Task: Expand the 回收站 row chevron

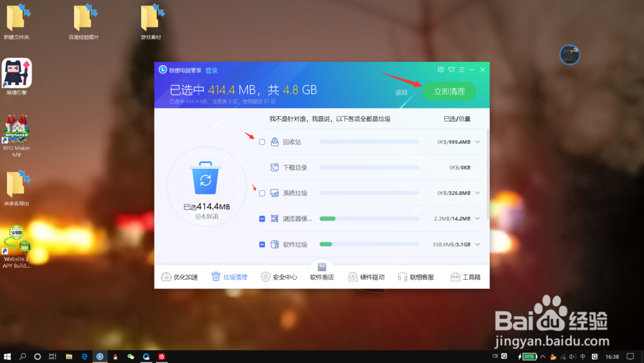Action: (477, 142)
